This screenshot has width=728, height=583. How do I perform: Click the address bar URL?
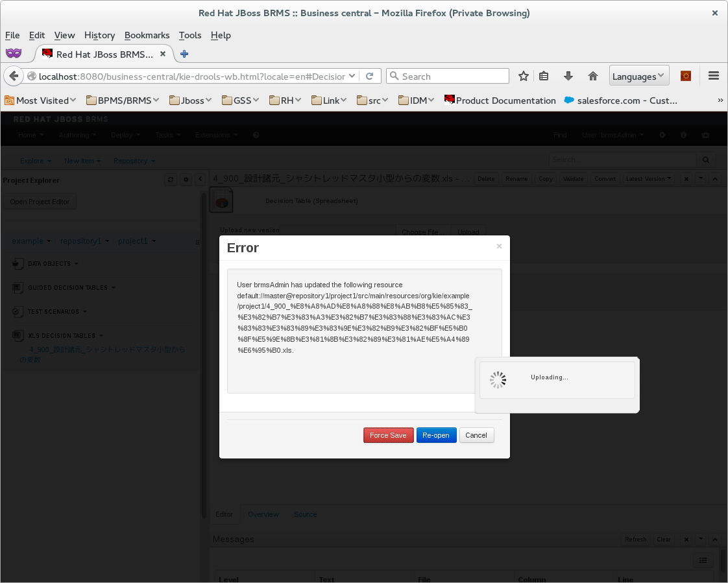(x=192, y=77)
